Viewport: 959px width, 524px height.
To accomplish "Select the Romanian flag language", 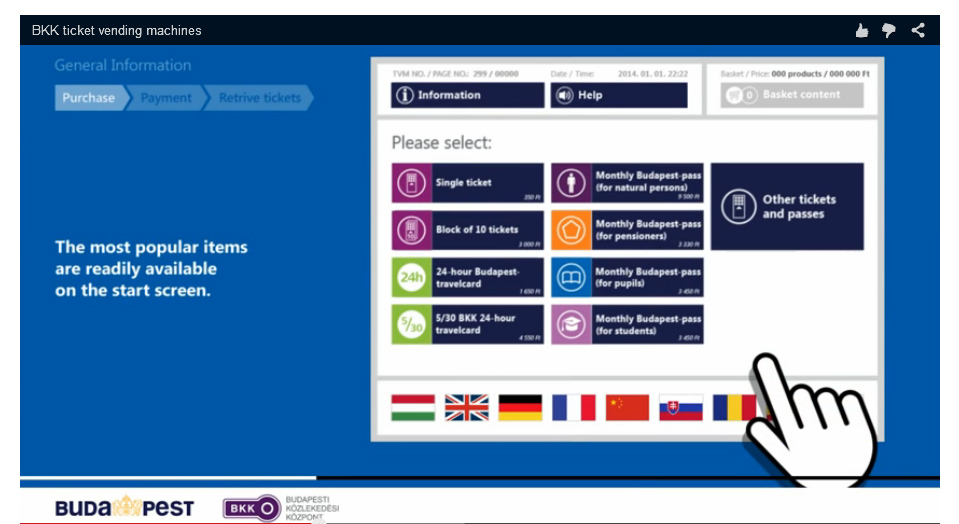I will click(x=733, y=408).
